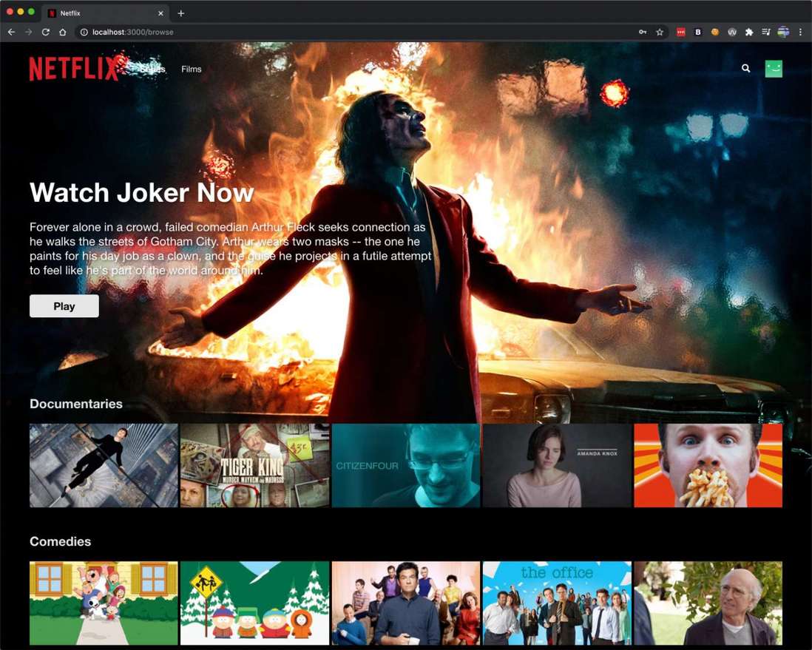Screen dimensions: 812x650
Task: Open the saved passwords key icon
Action: [x=643, y=32]
